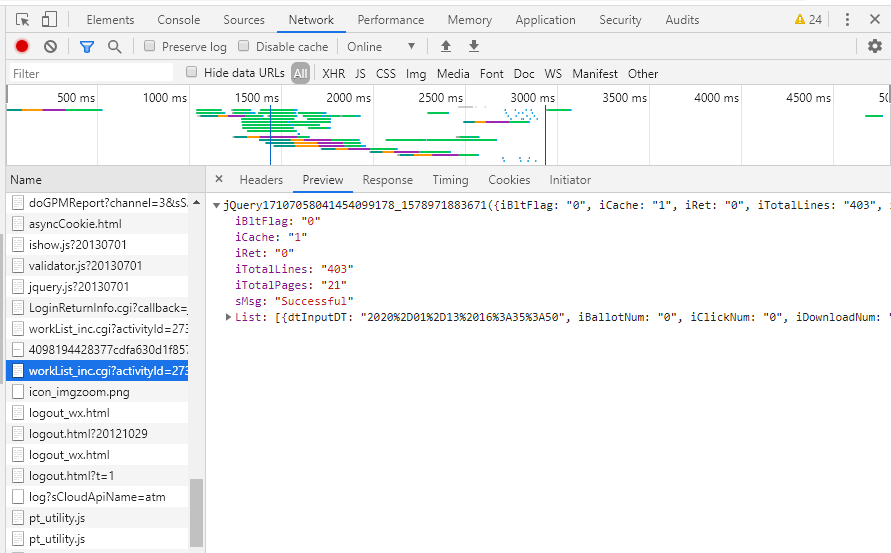The image size is (891, 553).
Task: Filter requests by WS
Action: [553, 74]
